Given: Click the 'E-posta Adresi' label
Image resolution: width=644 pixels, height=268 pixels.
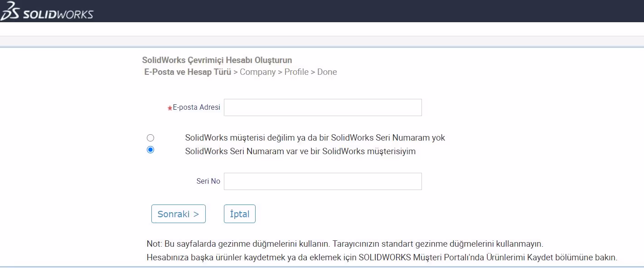Looking at the screenshot, I should pyautogui.click(x=196, y=107).
